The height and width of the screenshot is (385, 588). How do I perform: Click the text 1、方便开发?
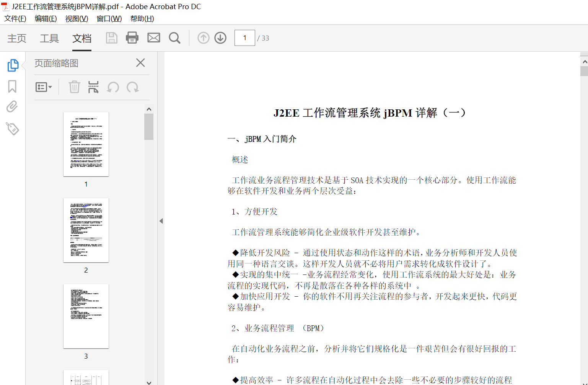click(x=254, y=211)
